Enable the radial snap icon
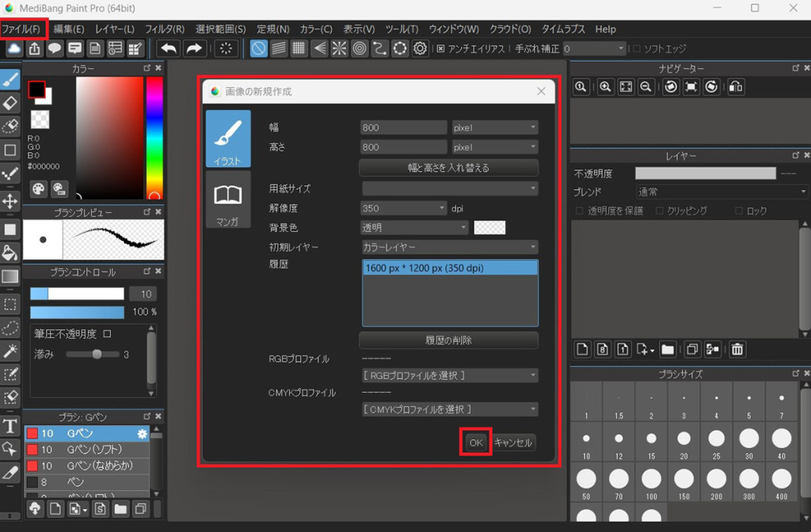Viewport: 811px width, 532px height. [x=339, y=48]
